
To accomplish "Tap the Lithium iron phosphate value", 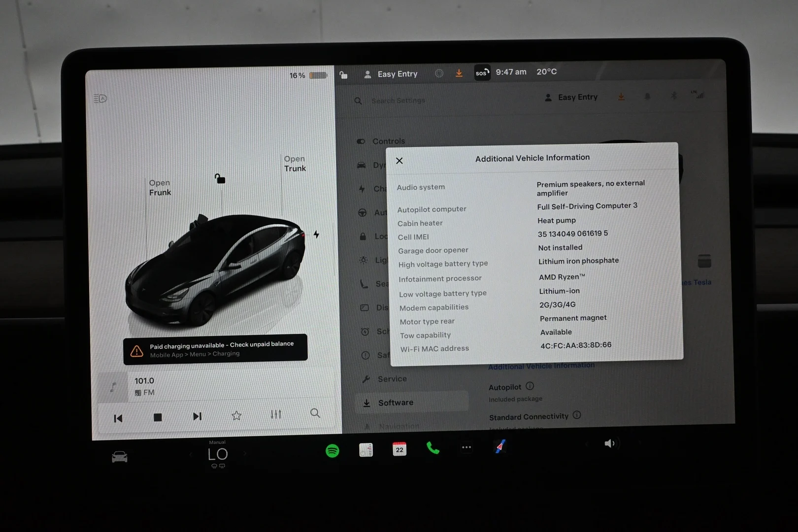I will pos(578,261).
